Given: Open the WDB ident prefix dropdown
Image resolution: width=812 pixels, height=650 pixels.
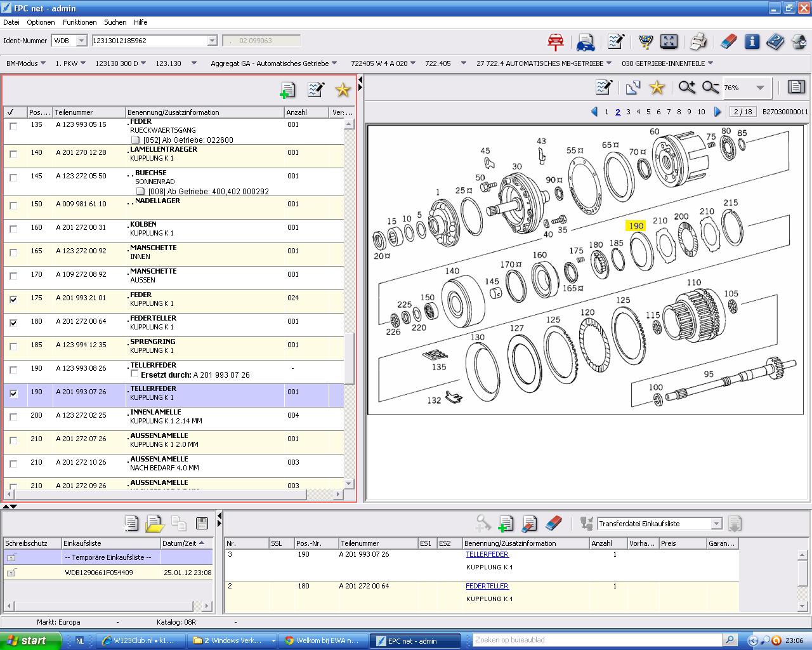Looking at the screenshot, I should [x=81, y=41].
